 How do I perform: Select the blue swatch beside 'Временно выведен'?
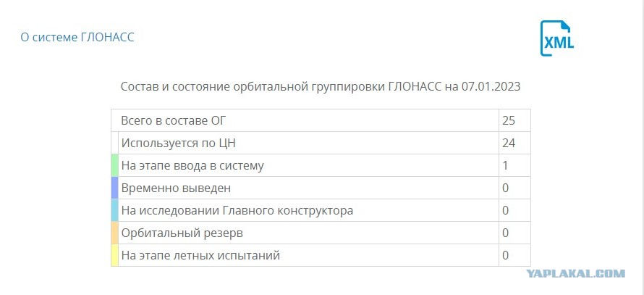coord(114,188)
